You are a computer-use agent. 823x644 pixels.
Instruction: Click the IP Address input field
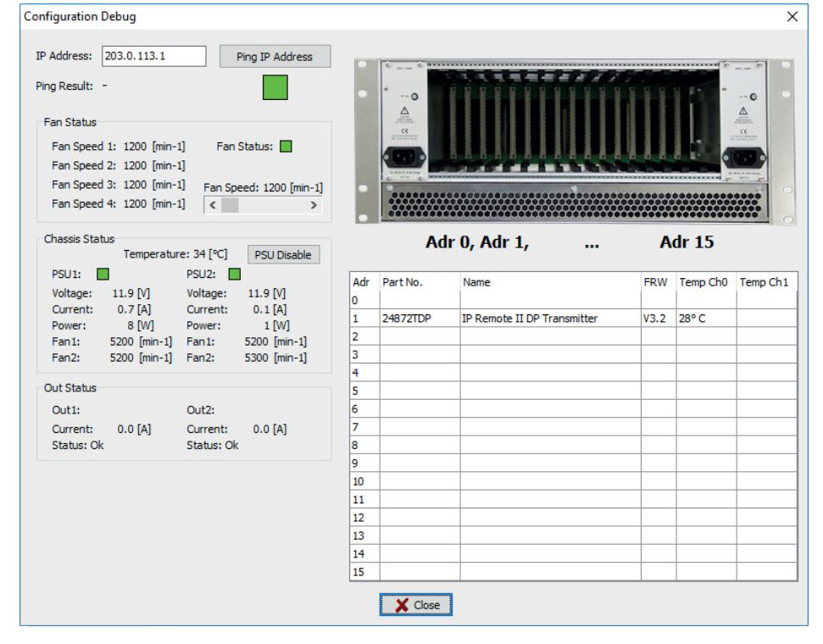(154, 56)
